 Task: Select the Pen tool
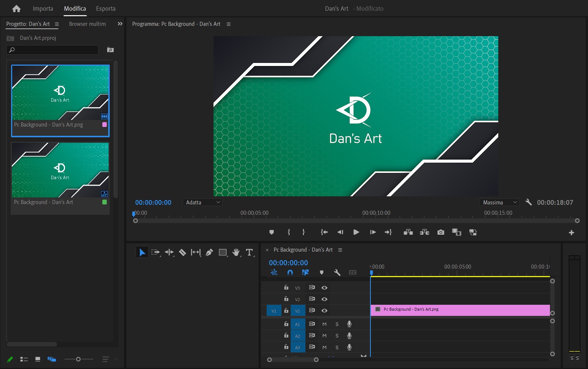click(209, 252)
